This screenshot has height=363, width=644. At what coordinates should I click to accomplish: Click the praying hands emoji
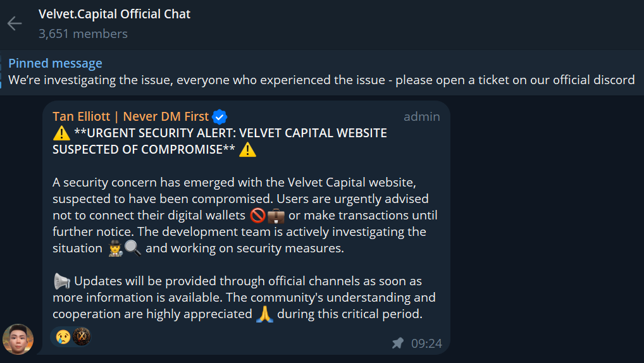(264, 314)
